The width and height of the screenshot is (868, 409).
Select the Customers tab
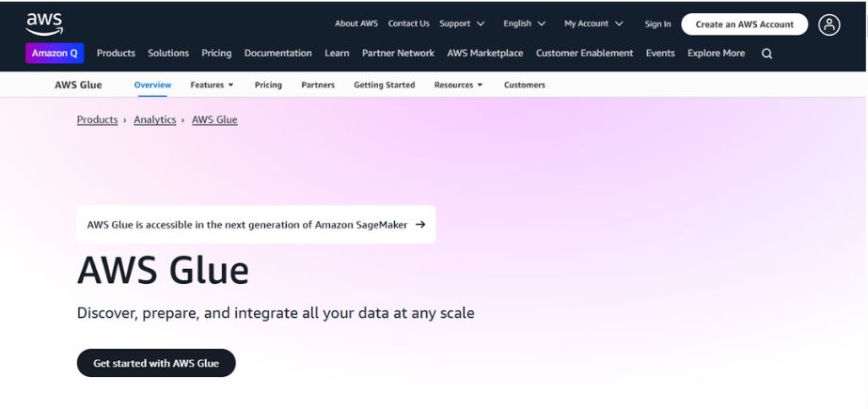point(524,85)
